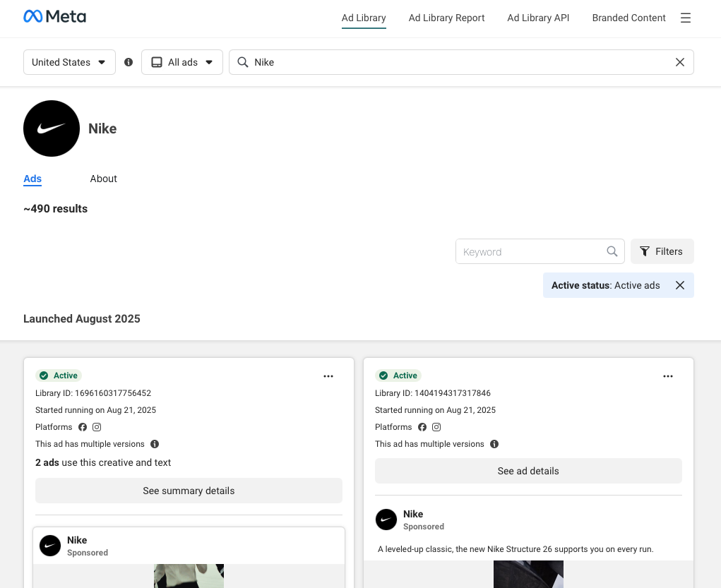The height and width of the screenshot is (588, 721).
Task: Click the magnifier icon in Nike search bar
Action: point(243,62)
